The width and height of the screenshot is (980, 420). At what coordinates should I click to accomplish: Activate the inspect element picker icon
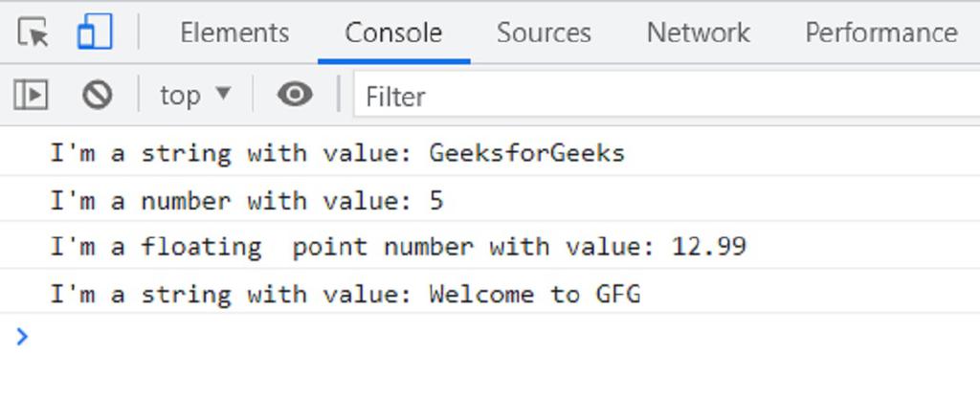(x=33, y=33)
